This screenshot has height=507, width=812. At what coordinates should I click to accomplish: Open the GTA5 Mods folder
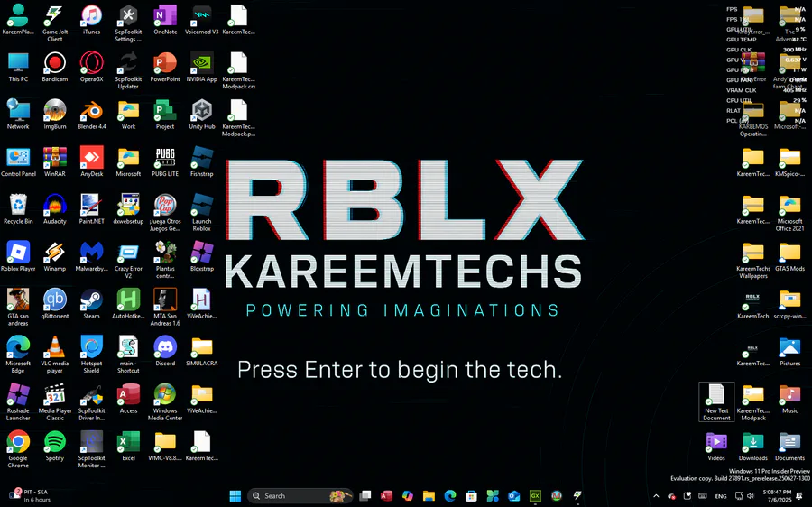789,257
